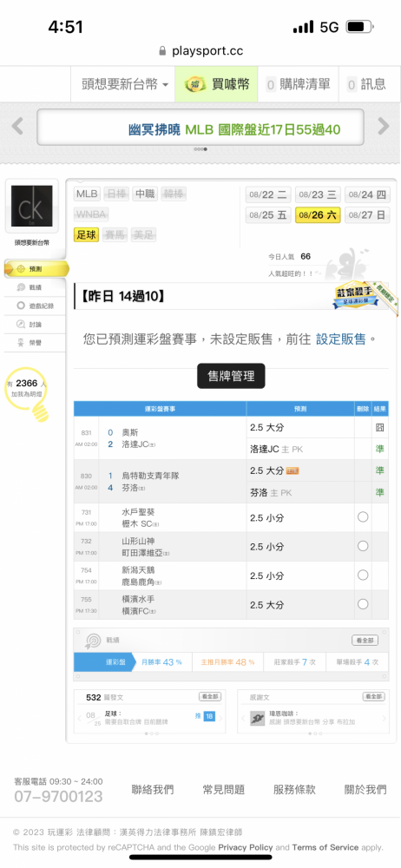Select the MLB league tab
Image resolution: width=401 pixels, height=868 pixels.
[87, 194]
